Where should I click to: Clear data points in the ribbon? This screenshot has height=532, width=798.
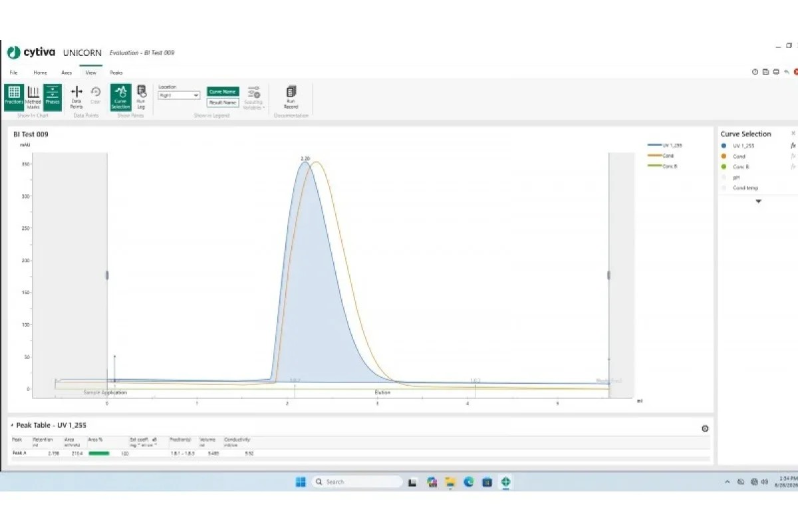click(95, 96)
